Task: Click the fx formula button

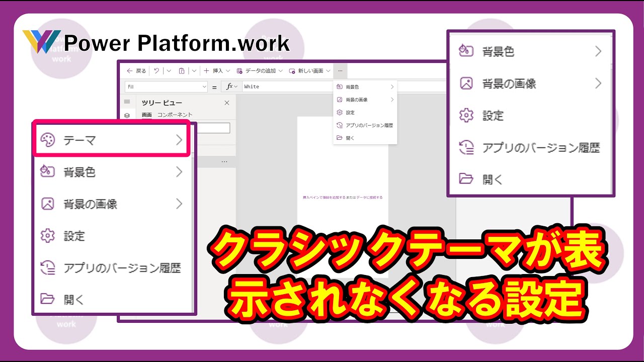Action: (x=231, y=86)
